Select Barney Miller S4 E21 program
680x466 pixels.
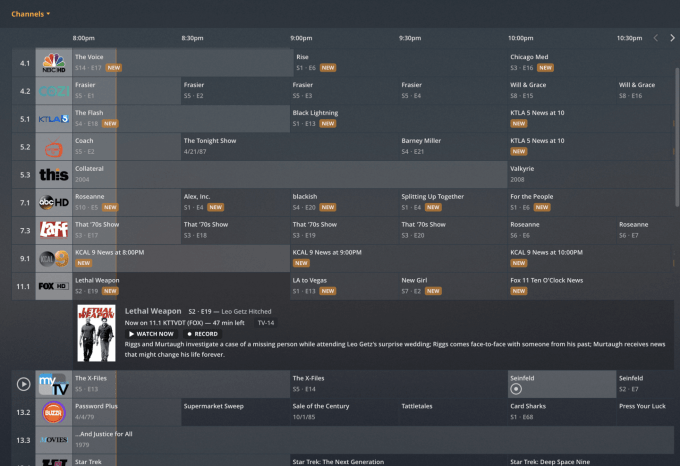(x=453, y=147)
